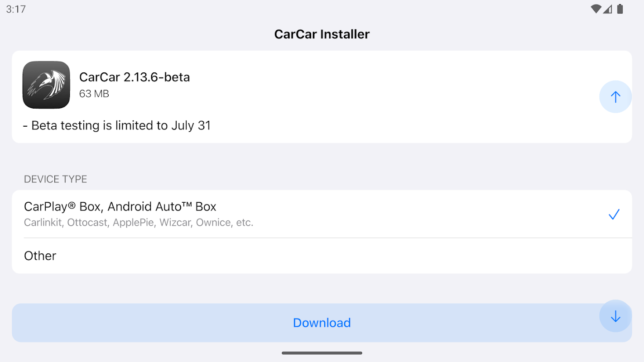This screenshot has height=362, width=644.
Task: Tap the CarCar eagle app icon
Action: 46,85
